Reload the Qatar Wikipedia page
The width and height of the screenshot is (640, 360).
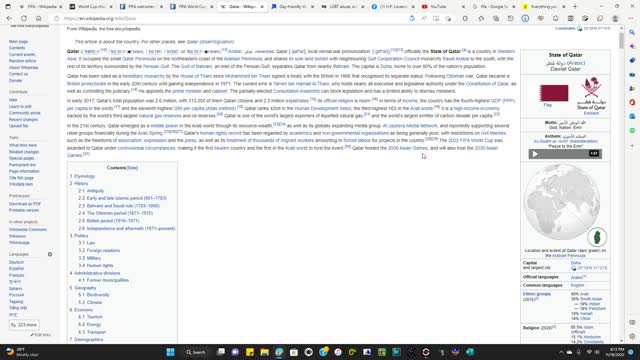coord(24,18)
